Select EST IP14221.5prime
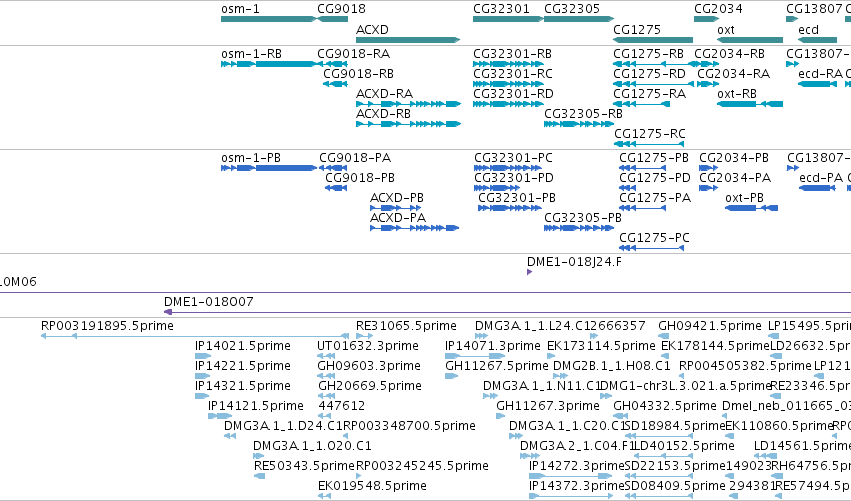Viewport: 851px width, 501px height. click(202, 376)
